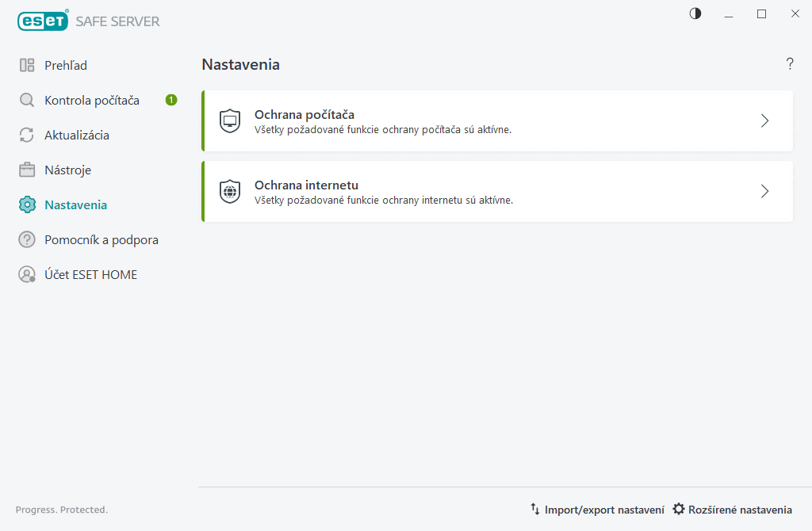Click the Nastavenia gear icon in sidebar
This screenshot has width=812, height=531.
coord(27,205)
